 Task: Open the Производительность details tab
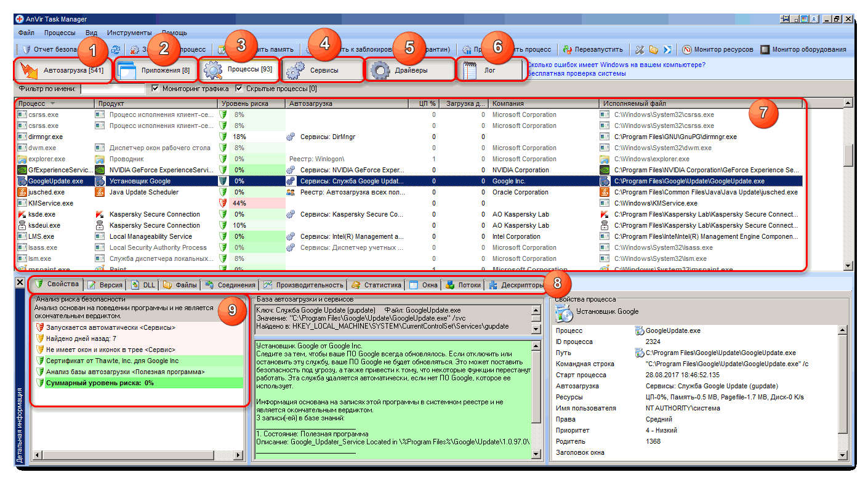(x=304, y=285)
